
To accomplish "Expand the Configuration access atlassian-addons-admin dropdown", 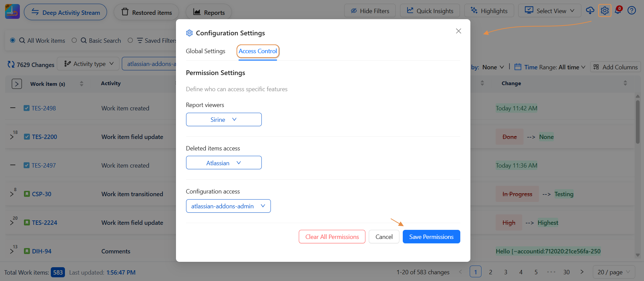I will pyautogui.click(x=228, y=206).
